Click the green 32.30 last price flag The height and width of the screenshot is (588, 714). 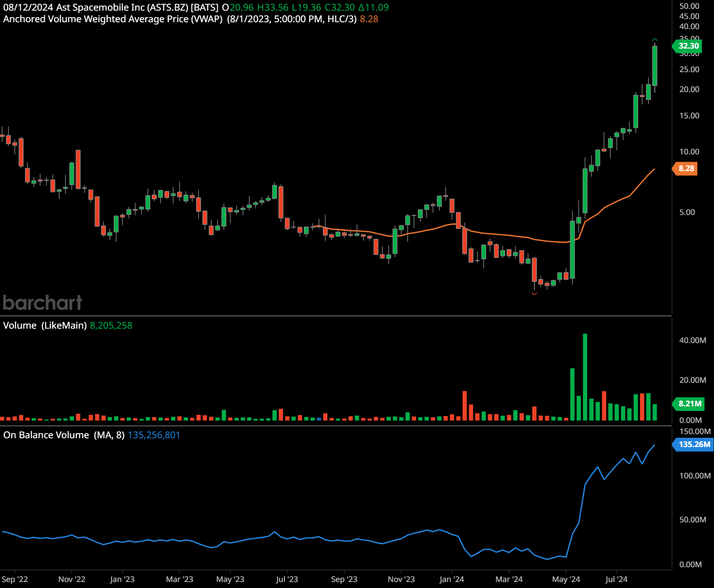tap(688, 46)
